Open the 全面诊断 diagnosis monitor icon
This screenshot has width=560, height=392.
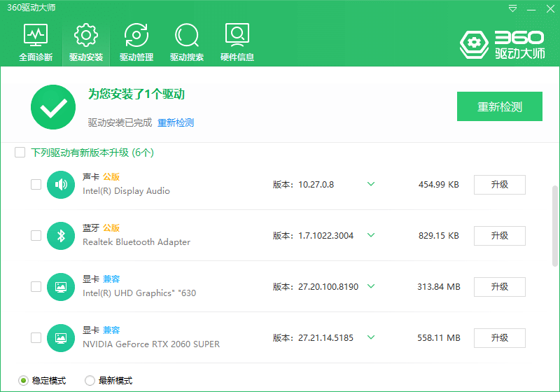36,35
